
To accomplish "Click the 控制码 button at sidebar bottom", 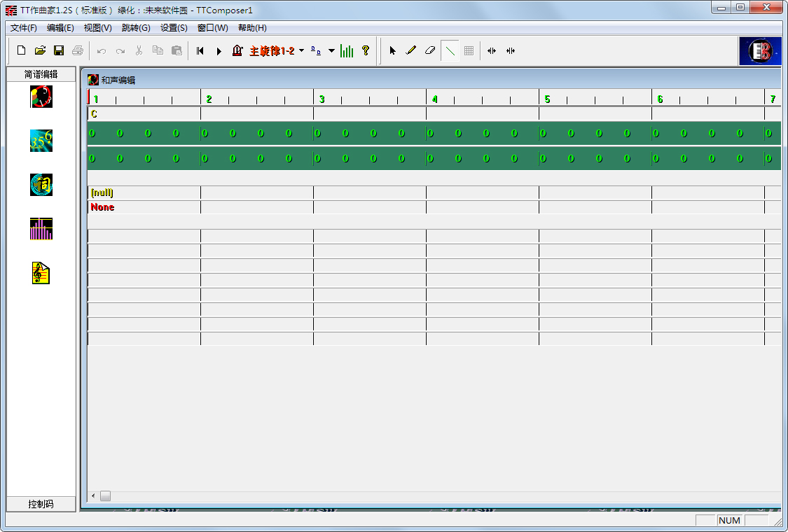I will (x=41, y=504).
